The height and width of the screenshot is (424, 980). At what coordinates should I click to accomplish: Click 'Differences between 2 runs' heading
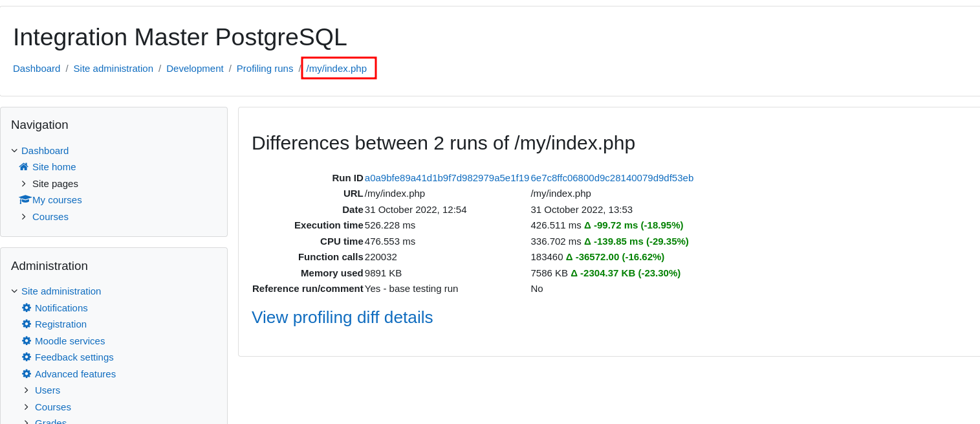tap(443, 143)
